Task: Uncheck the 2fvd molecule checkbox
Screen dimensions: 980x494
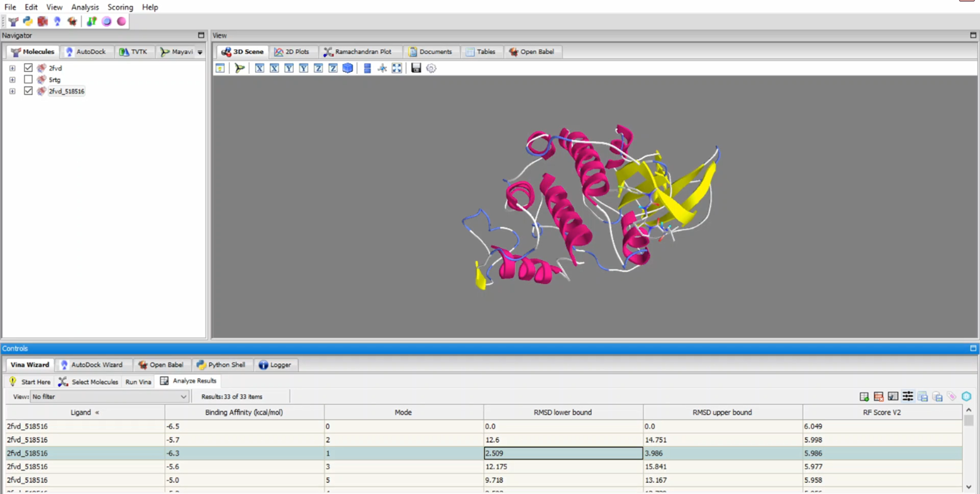Action: 28,67
